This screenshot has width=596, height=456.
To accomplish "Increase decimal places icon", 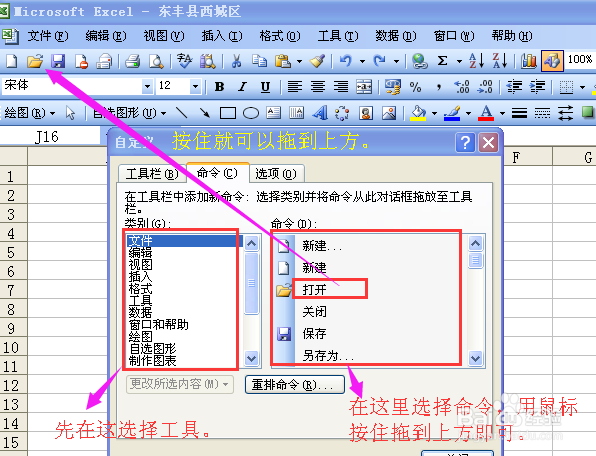I will pyautogui.click(x=462, y=87).
